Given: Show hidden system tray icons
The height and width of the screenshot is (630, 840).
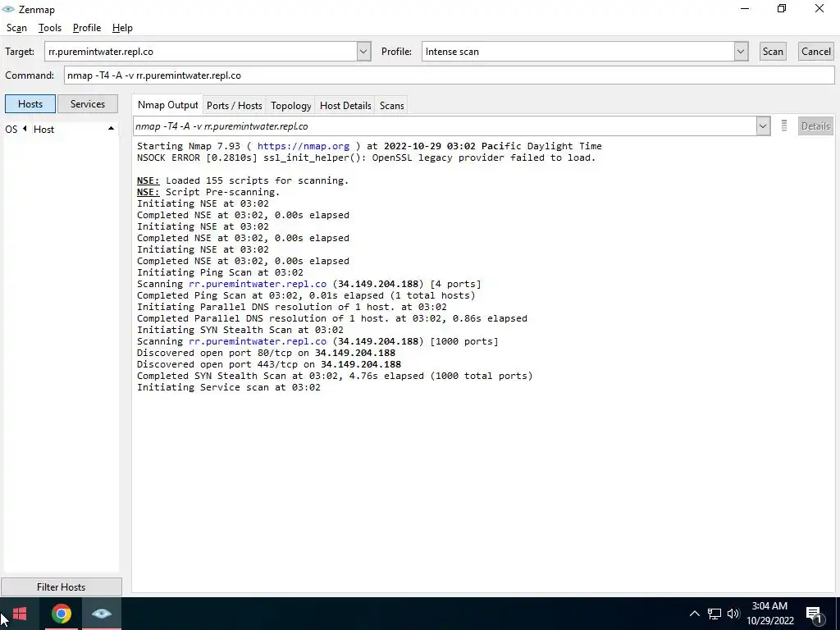Looking at the screenshot, I should point(694,614).
